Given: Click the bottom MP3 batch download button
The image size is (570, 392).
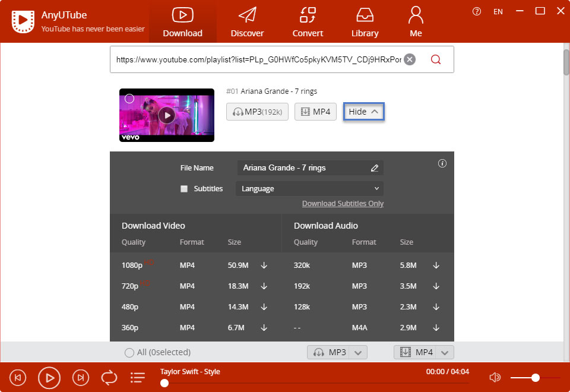Looking at the screenshot, I should (x=328, y=352).
